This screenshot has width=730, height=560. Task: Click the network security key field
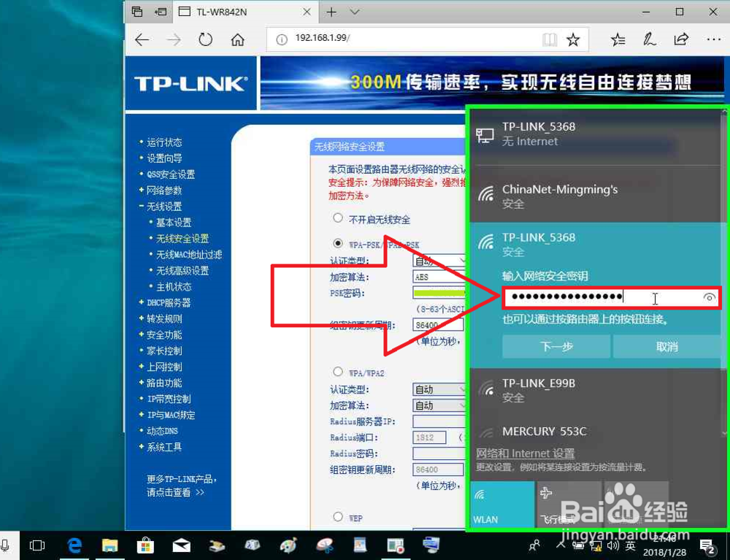[x=611, y=297]
